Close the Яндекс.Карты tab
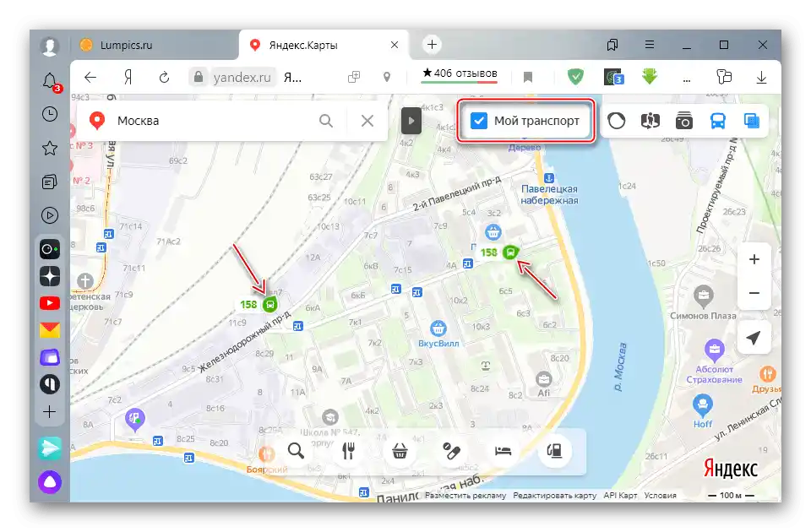 [x=395, y=45]
